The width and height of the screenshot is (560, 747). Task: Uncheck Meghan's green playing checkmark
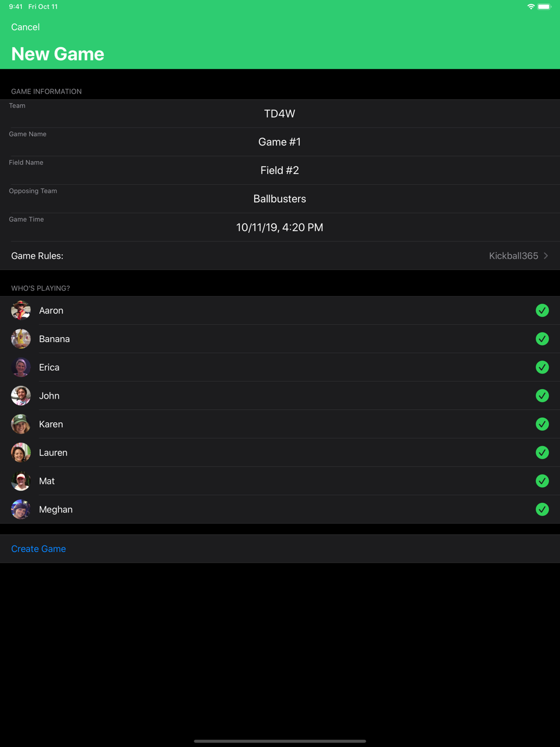point(542,510)
